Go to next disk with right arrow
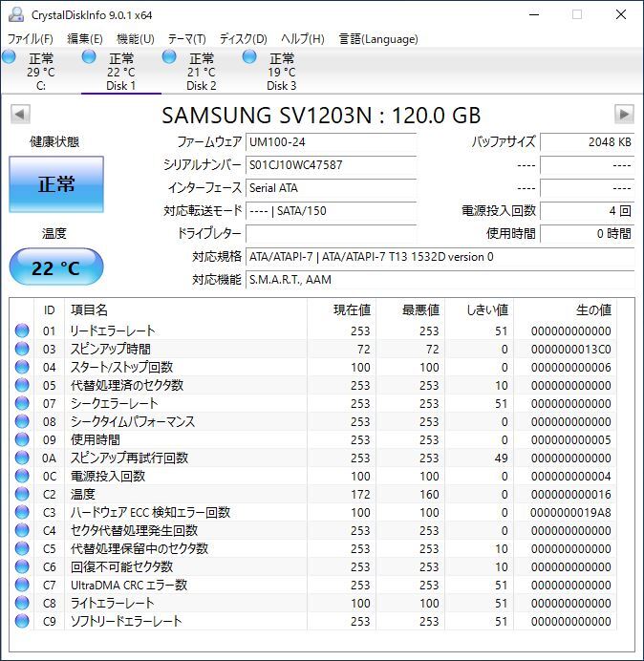This screenshot has height=661, width=644. pyautogui.click(x=624, y=115)
